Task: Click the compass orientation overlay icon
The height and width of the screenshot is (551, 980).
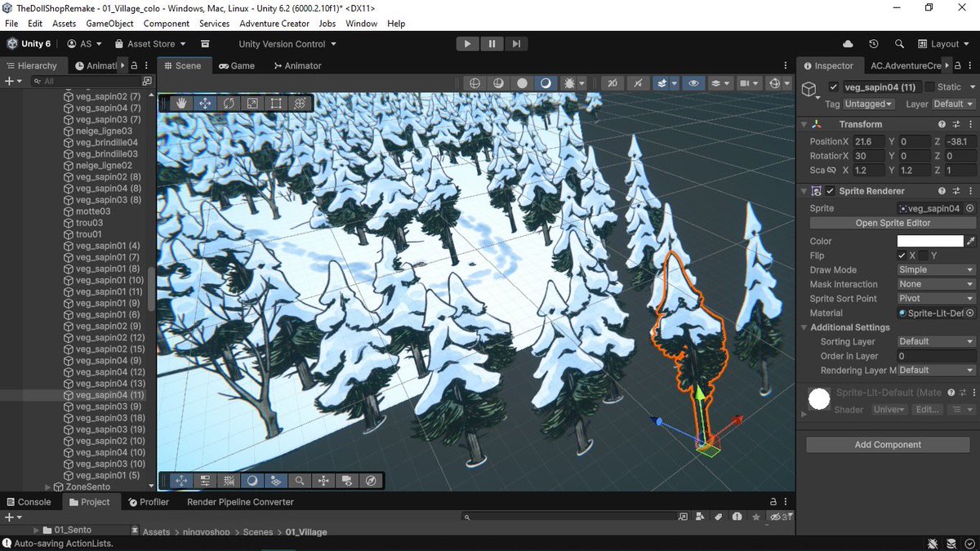Action: point(371,481)
